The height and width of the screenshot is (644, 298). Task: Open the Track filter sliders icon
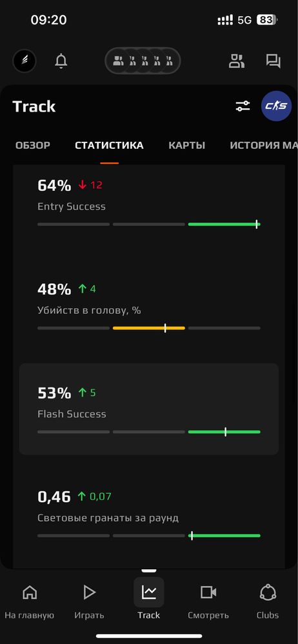point(243,106)
